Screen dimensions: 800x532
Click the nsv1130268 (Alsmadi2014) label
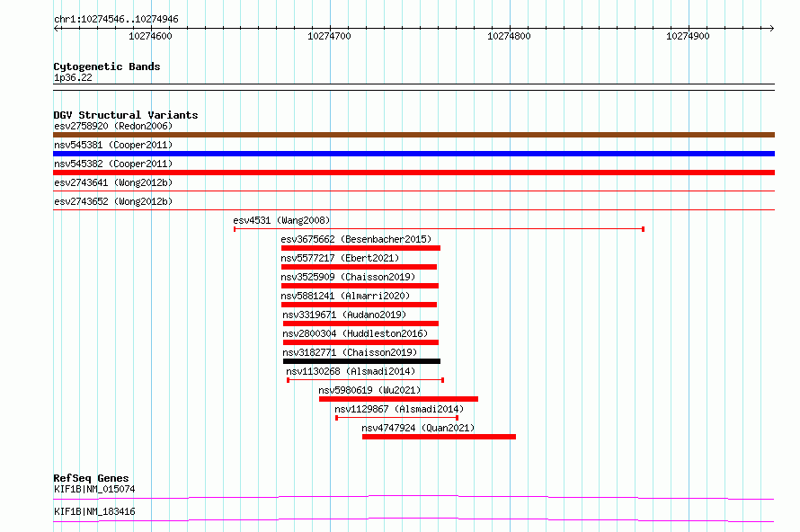351,371
